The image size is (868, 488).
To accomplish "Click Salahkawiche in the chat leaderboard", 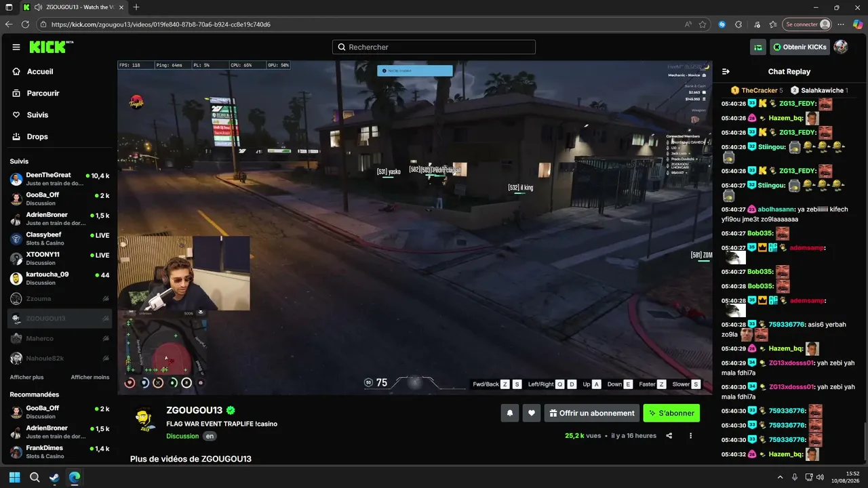I will coord(823,90).
